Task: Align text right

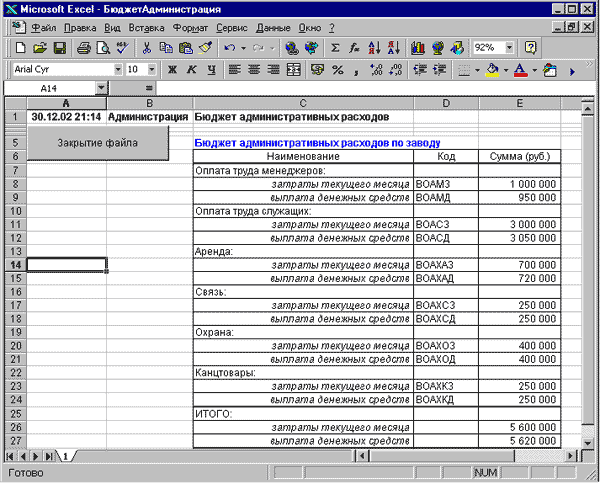Action: [273, 70]
